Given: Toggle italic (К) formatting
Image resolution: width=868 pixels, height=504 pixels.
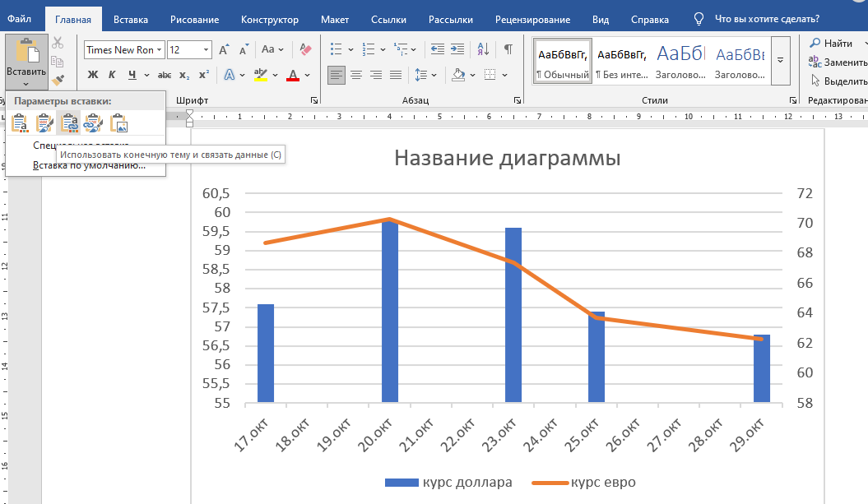Looking at the screenshot, I should (x=112, y=75).
